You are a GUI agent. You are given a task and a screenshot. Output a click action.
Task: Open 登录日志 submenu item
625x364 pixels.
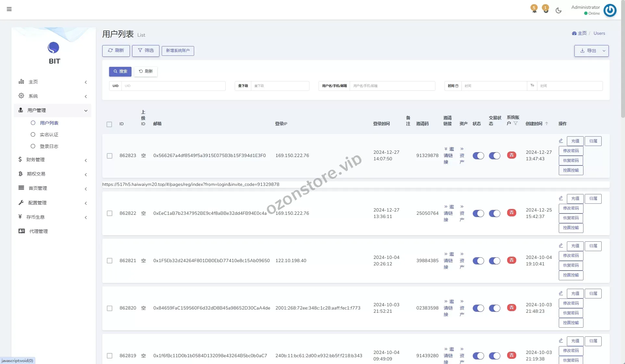(x=49, y=146)
